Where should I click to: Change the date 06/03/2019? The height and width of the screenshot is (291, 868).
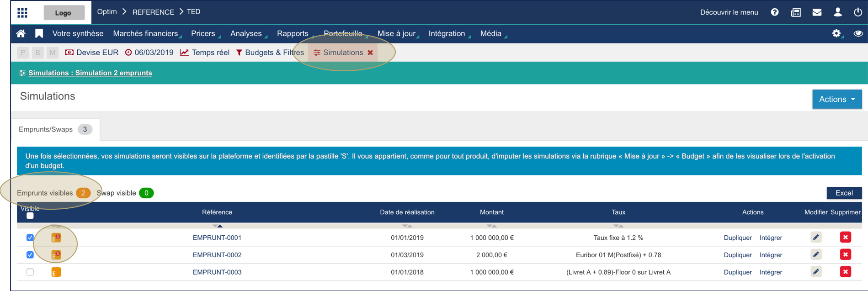coord(149,53)
